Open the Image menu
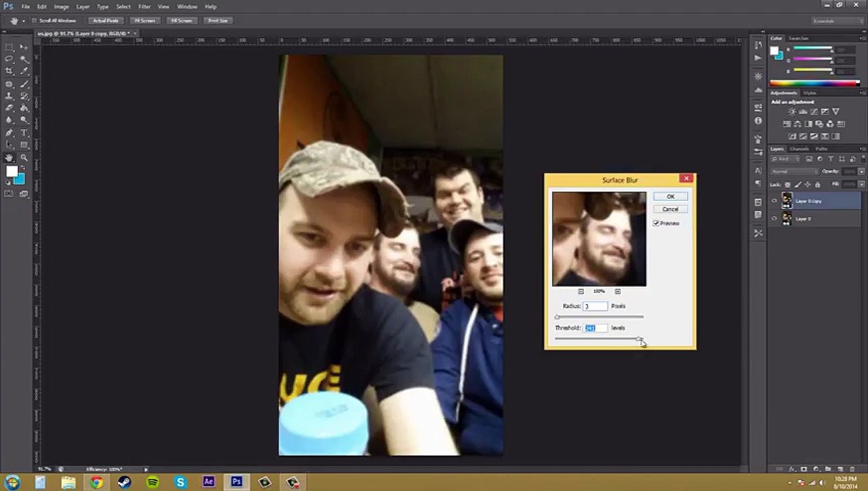The height and width of the screenshot is (491, 868). 61,7
